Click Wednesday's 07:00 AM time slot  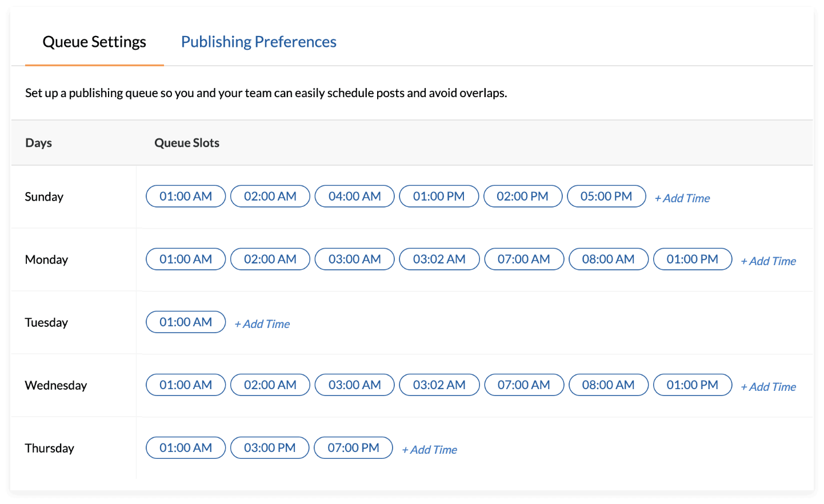pyautogui.click(x=523, y=385)
